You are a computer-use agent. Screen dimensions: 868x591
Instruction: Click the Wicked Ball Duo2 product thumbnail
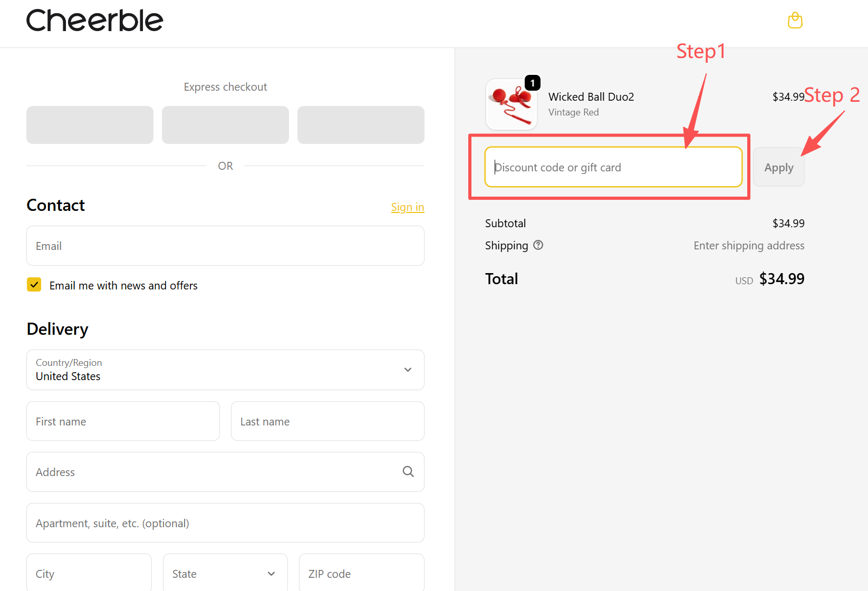(x=511, y=104)
